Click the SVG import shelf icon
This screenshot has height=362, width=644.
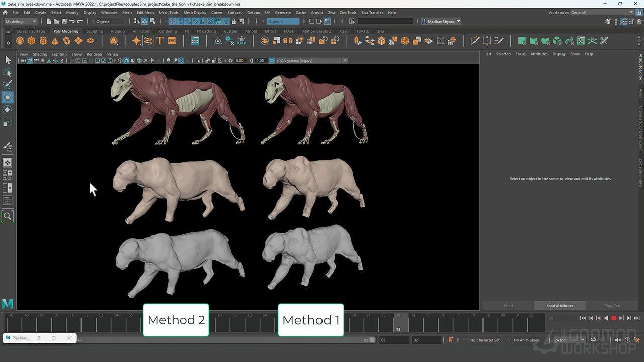point(172,41)
